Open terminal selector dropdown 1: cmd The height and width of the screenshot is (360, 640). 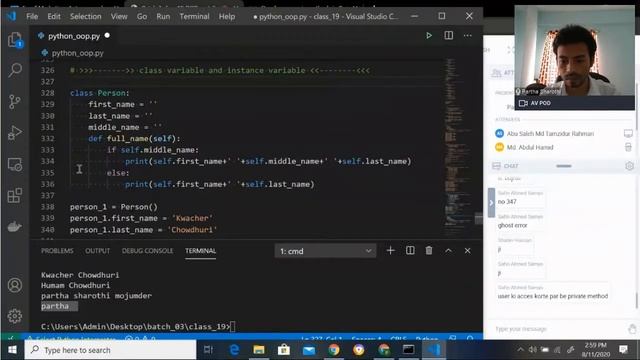(x=325, y=251)
